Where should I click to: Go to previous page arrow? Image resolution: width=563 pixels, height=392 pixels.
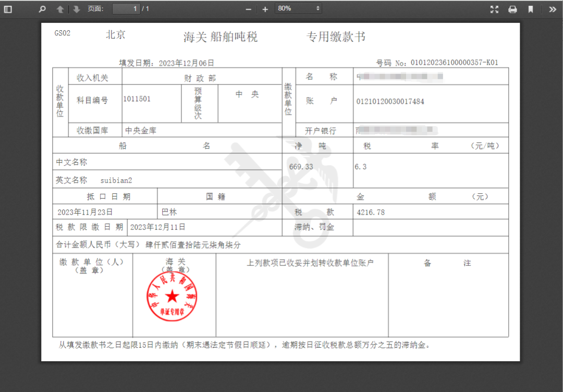click(x=60, y=9)
